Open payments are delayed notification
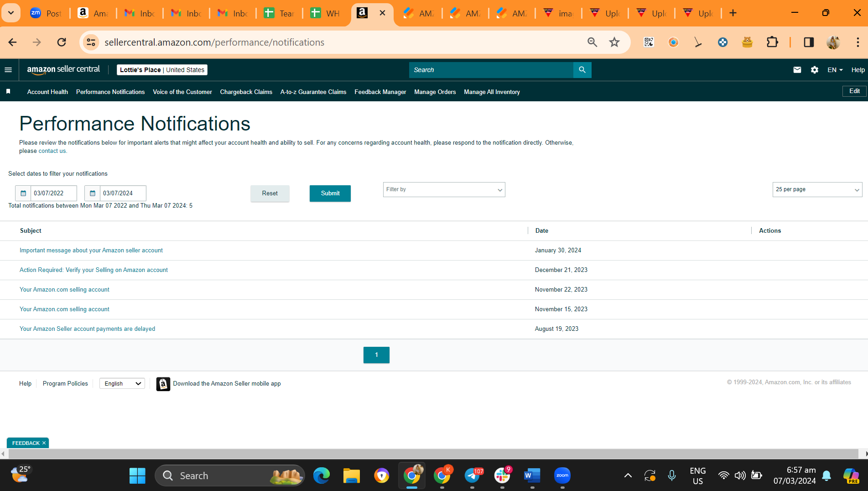Screen dimensions: 868x491 pos(87,329)
